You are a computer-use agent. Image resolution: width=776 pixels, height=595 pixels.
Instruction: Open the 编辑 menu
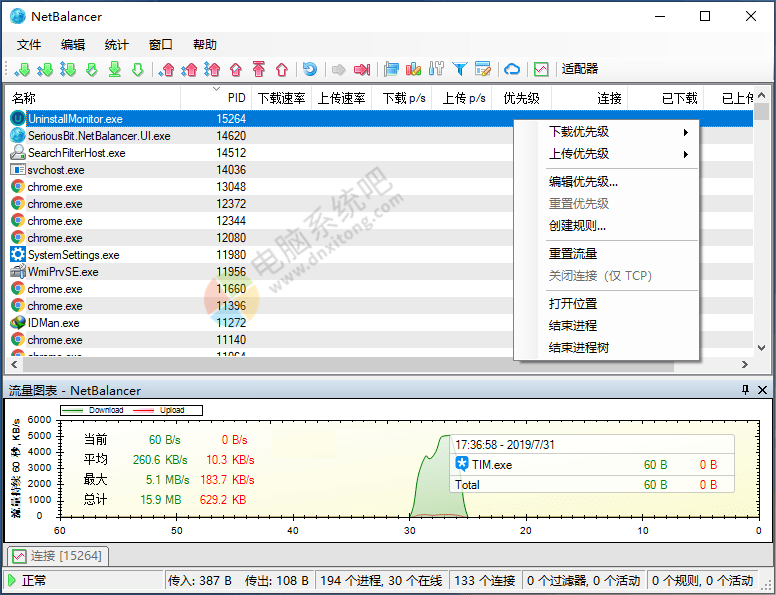[x=73, y=45]
